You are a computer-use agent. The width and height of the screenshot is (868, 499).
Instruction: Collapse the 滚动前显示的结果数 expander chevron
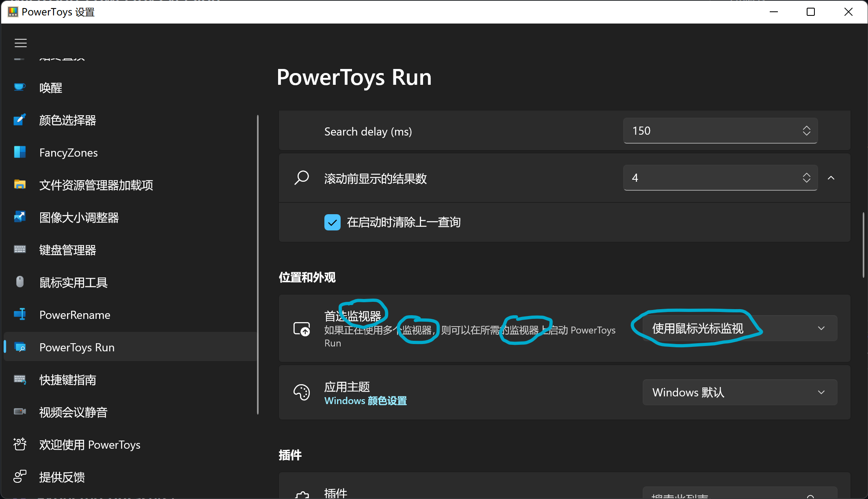831,178
